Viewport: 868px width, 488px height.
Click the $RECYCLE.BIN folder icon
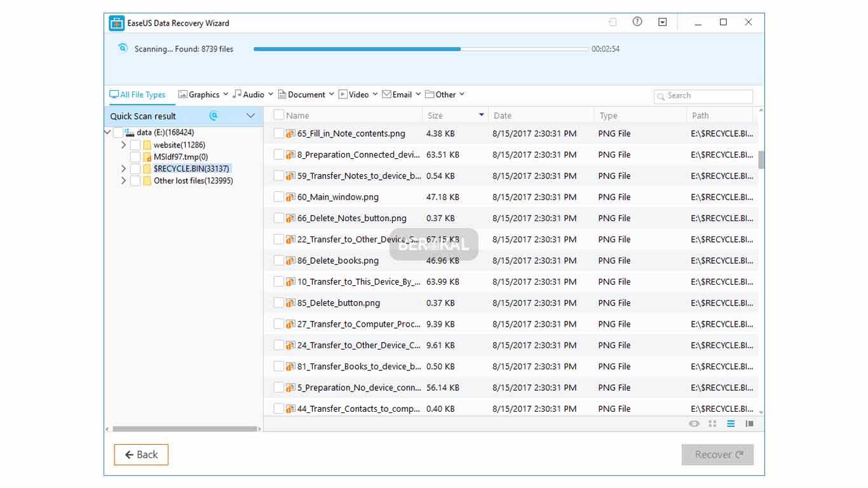[x=147, y=169]
